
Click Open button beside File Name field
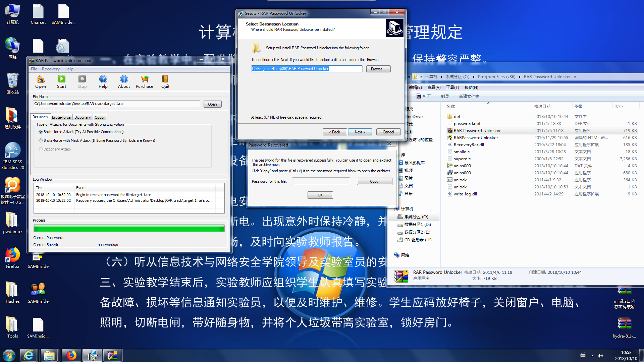click(212, 104)
